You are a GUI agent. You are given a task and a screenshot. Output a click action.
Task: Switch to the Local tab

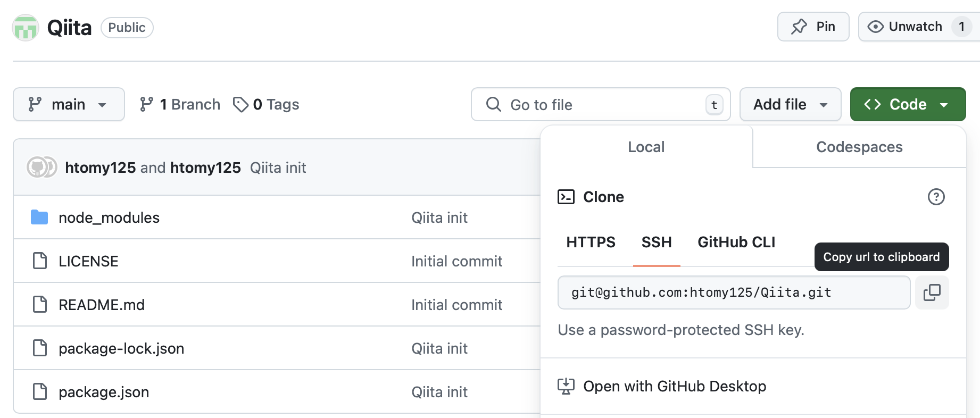[646, 147]
